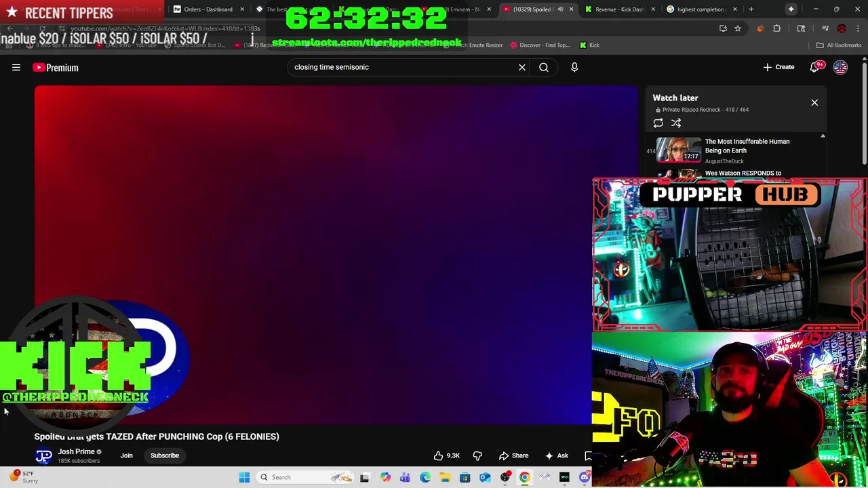
Task: Open Microsoft Teams taskbar icon
Action: click(405, 477)
